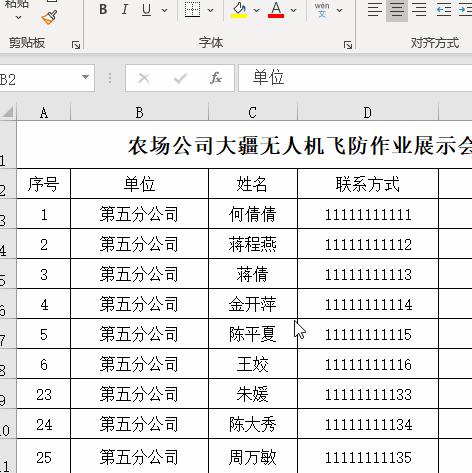Select name cell 周万敏

coord(253,456)
